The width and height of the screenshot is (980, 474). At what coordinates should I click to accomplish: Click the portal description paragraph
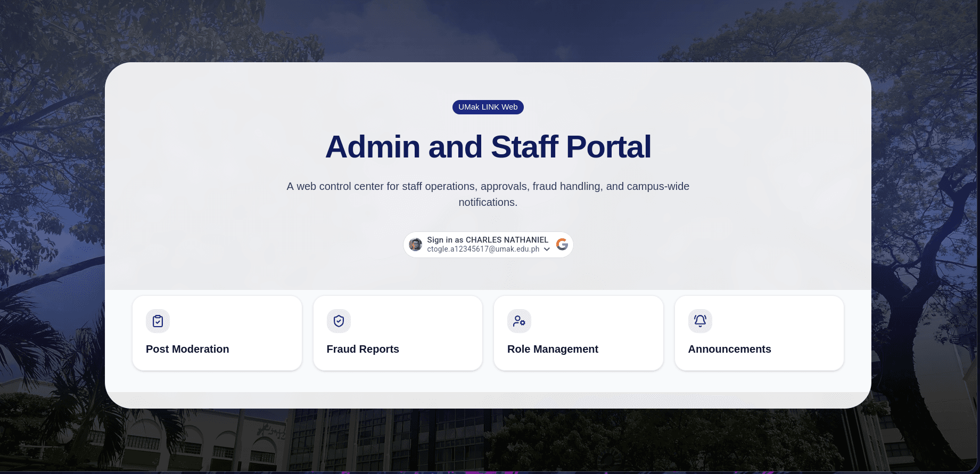[x=488, y=194]
